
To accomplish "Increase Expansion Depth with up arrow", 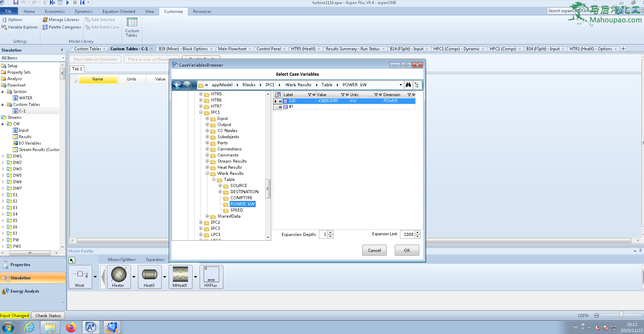I will tap(330, 233).
